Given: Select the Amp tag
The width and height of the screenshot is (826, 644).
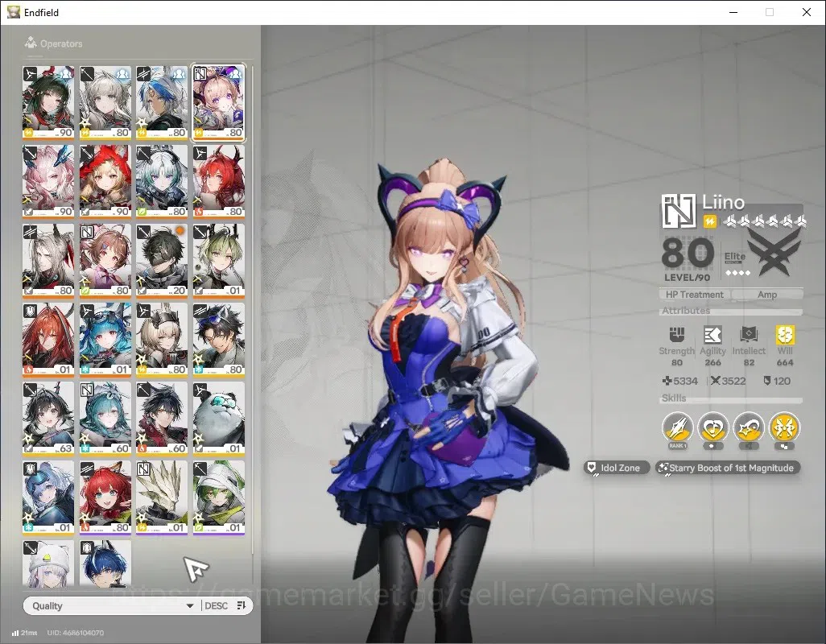Looking at the screenshot, I should click(x=767, y=295).
